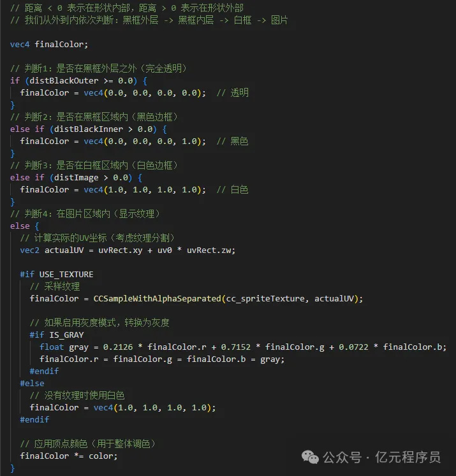
Task: Click the 'float gray = 0.2126' line
Action: (243, 347)
